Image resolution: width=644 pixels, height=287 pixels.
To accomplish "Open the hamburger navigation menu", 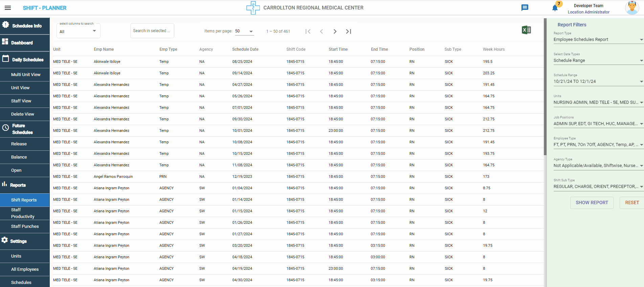I will [8, 8].
